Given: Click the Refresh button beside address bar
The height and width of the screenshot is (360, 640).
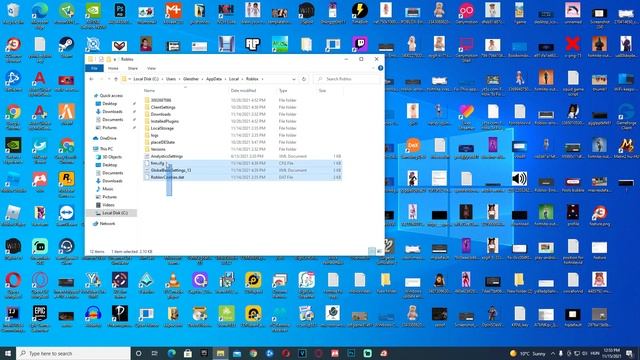Looking at the screenshot, I should point(304,79).
